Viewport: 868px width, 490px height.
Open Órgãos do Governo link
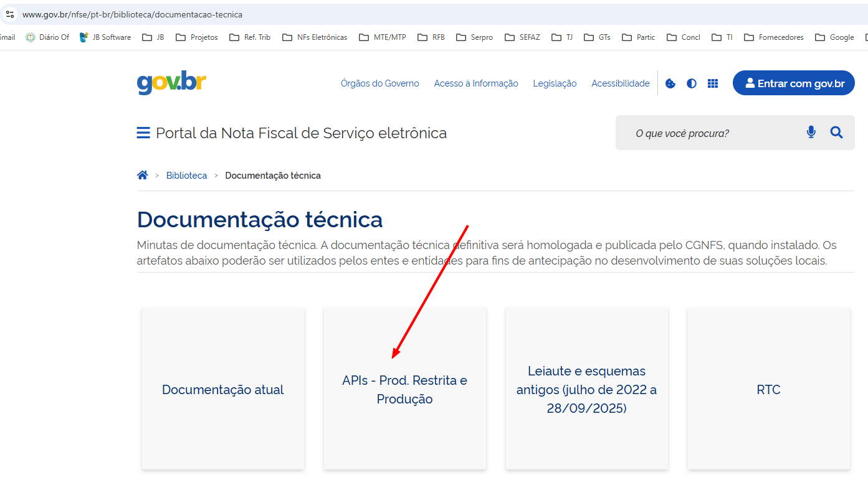[x=379, y=83]
